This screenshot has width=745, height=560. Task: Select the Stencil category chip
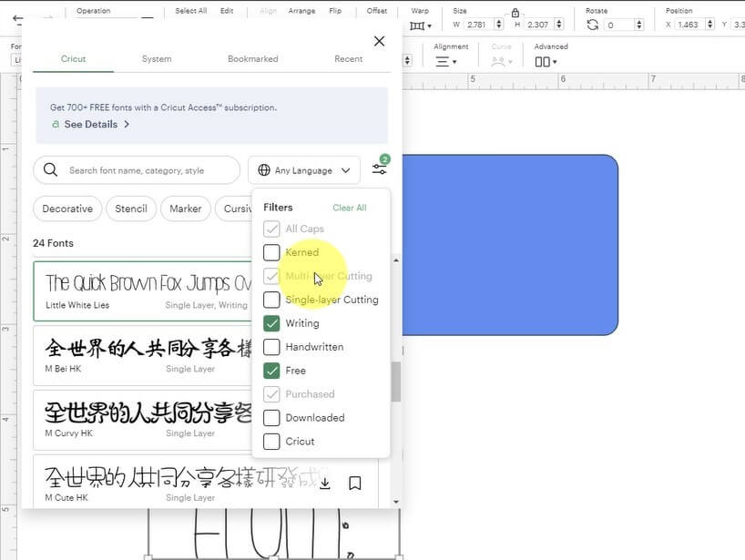pos(131,209)
